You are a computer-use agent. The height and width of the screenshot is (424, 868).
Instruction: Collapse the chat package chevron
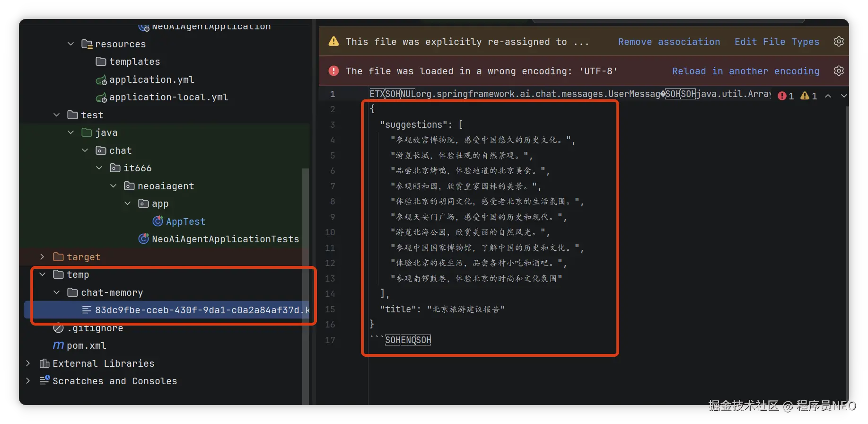(85, 150)
